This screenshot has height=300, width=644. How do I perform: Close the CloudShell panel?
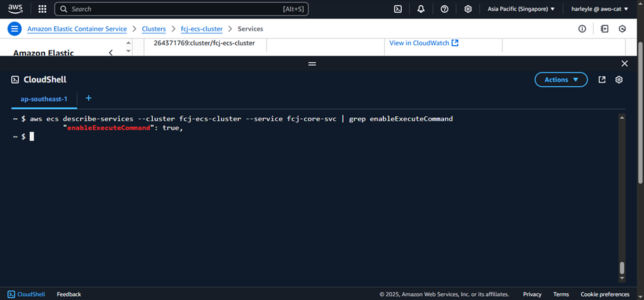click(625, 64)
